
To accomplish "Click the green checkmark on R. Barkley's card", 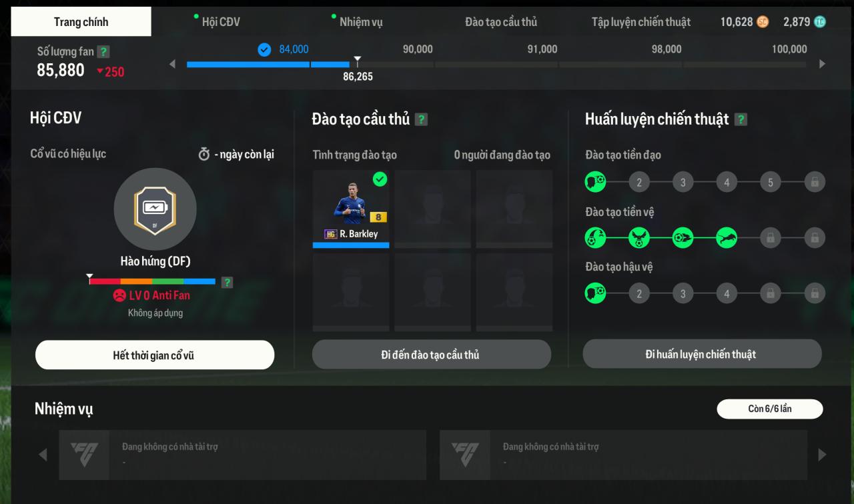I will (380, 179).
